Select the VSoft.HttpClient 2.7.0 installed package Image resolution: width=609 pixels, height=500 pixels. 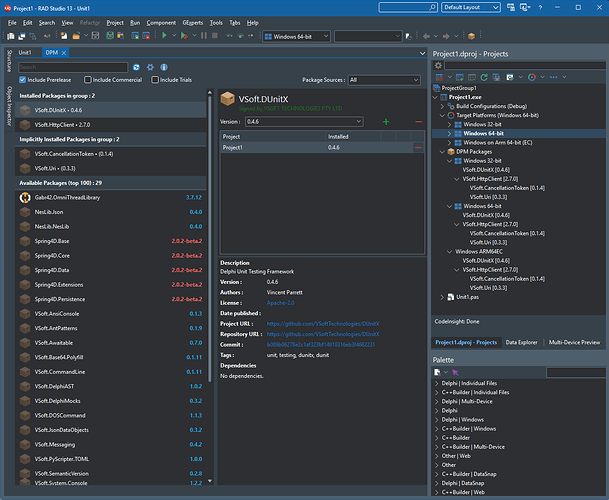(x=111, y=125)
